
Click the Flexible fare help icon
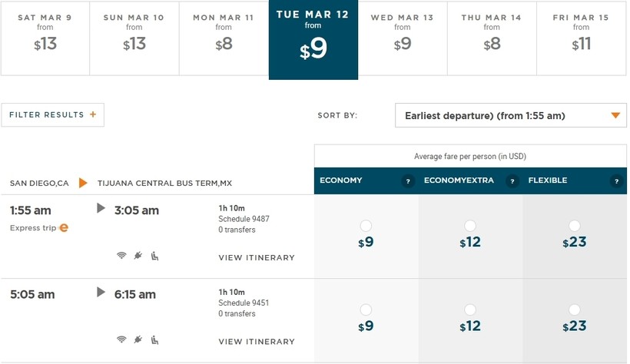pos(615,181)
